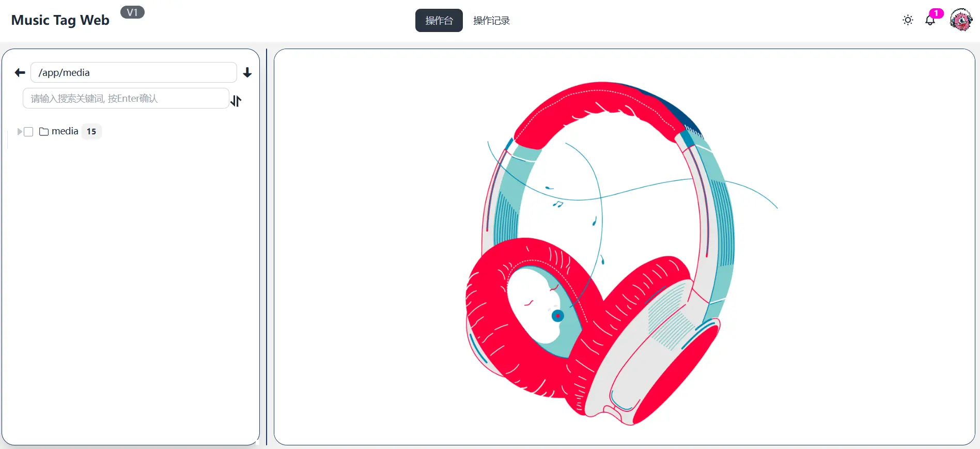Select the media folder label
The image size is (980, 449).
click(65, 131)
